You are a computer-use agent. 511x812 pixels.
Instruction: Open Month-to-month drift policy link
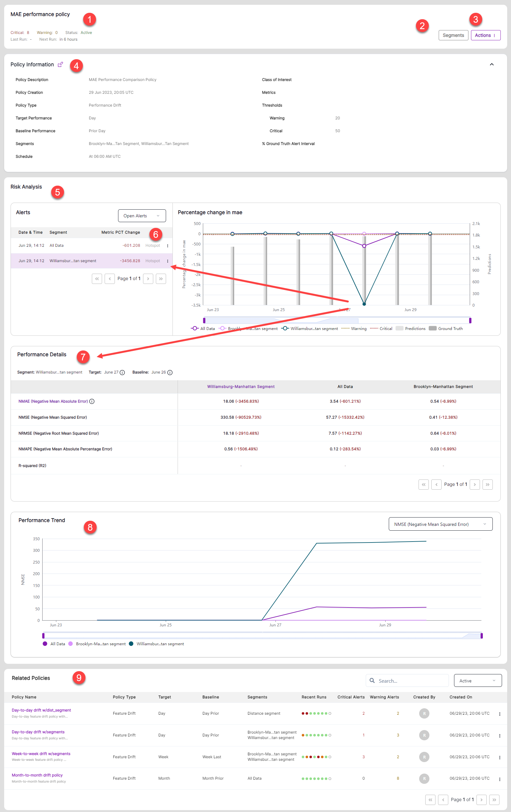tap(37, 775)
